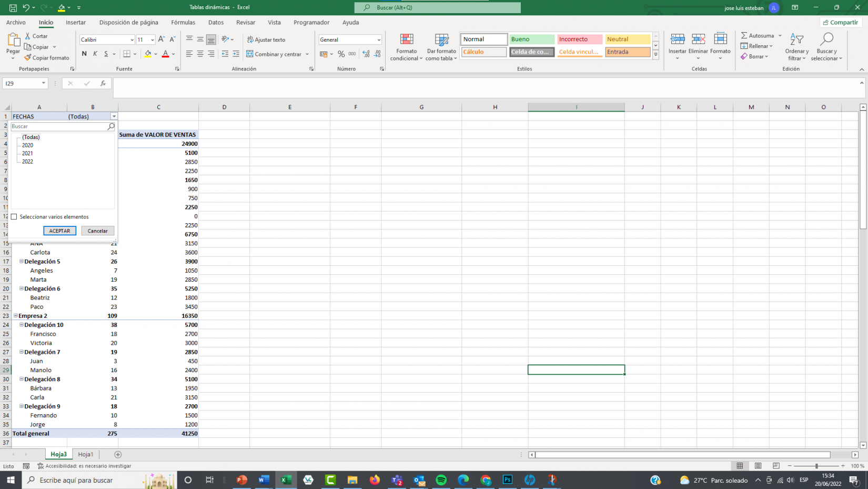This screenshot has width=868, height=489.
Task: Underline text with the S button
Action: [106, 54]
